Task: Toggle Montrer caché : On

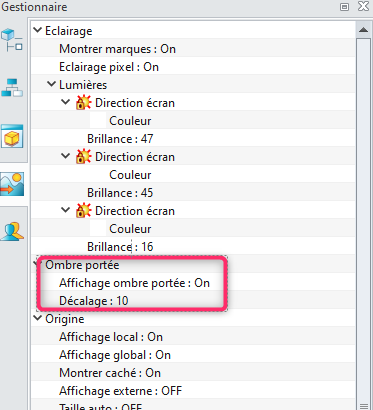Action: [110, 373]
